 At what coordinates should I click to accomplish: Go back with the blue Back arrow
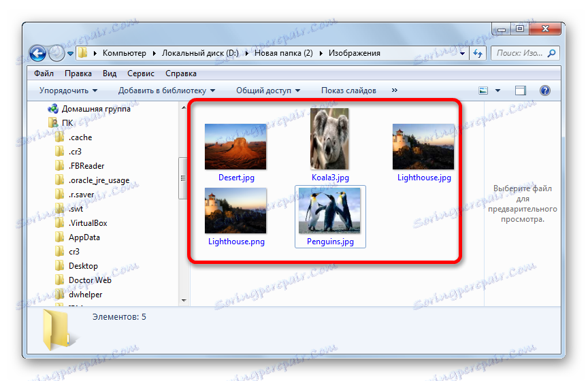coord(38,53)
